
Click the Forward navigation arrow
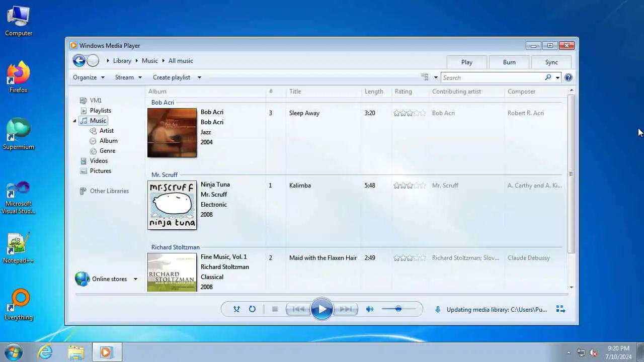[x=93, y=61]
